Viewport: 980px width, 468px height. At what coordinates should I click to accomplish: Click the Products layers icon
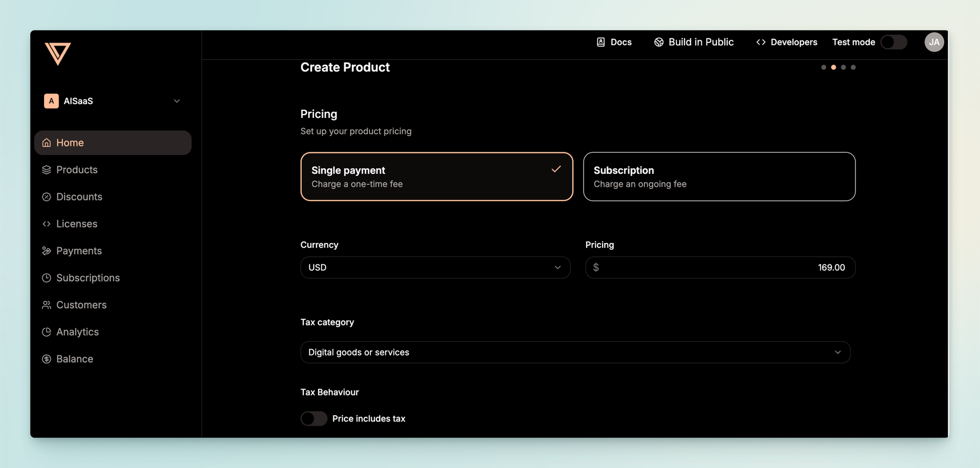click(47, 169)
